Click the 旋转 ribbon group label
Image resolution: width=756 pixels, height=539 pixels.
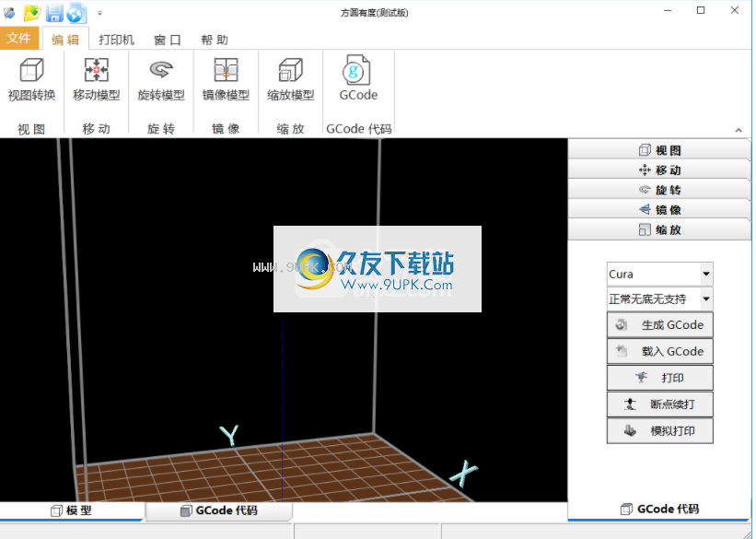tap(161, 129)
